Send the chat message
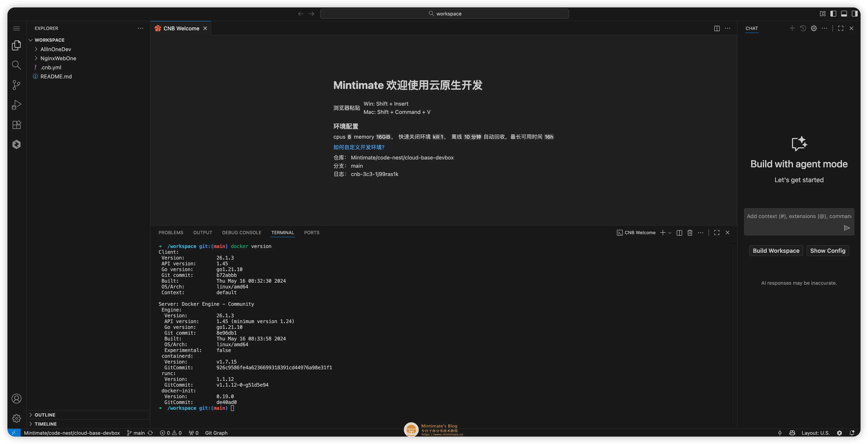 847,228
